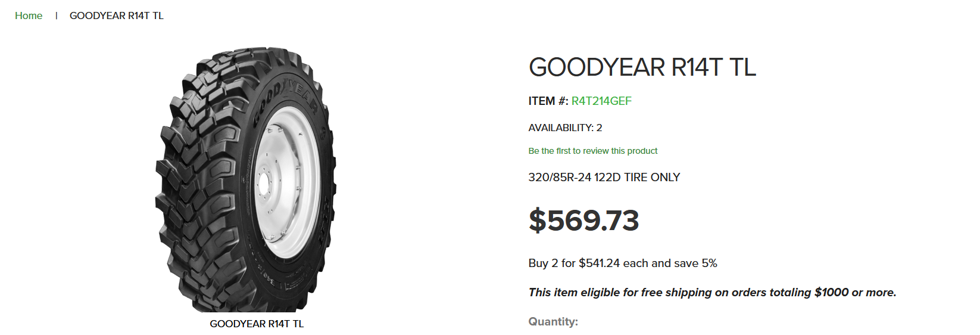Go to Home via breadcrumb link

pyautogui.click(x=29, y=15)
